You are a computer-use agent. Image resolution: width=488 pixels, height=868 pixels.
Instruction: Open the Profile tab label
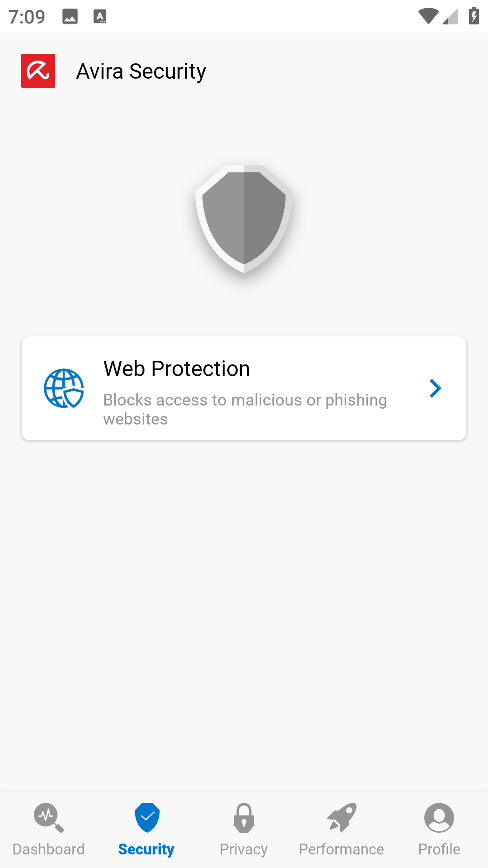coord(439,849)
